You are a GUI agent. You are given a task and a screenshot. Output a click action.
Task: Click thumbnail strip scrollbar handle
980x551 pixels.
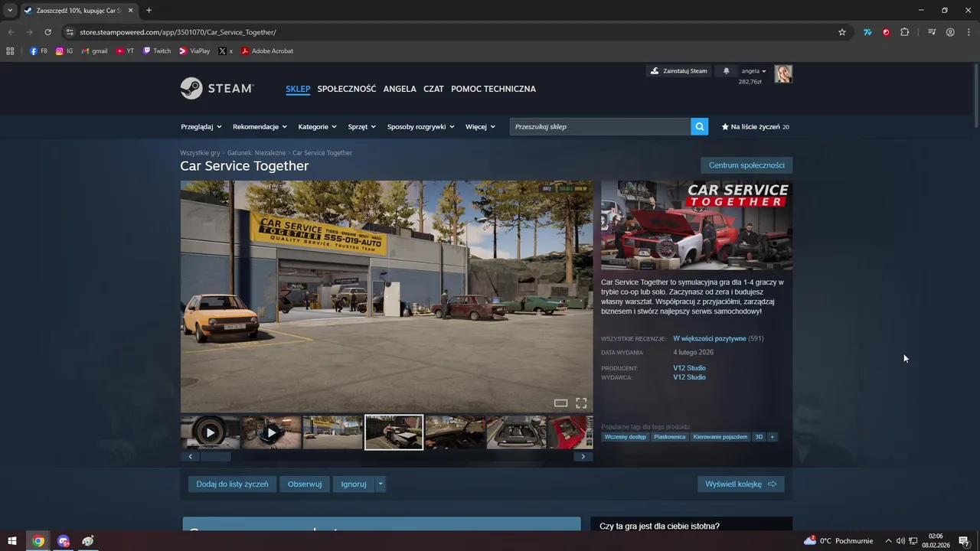(216, 457)
